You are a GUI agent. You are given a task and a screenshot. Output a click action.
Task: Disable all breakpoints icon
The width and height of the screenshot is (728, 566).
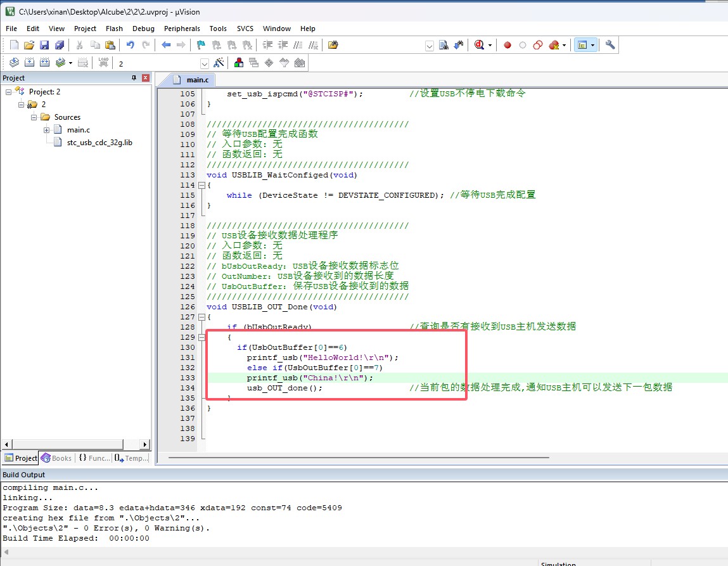coord(538,45)
